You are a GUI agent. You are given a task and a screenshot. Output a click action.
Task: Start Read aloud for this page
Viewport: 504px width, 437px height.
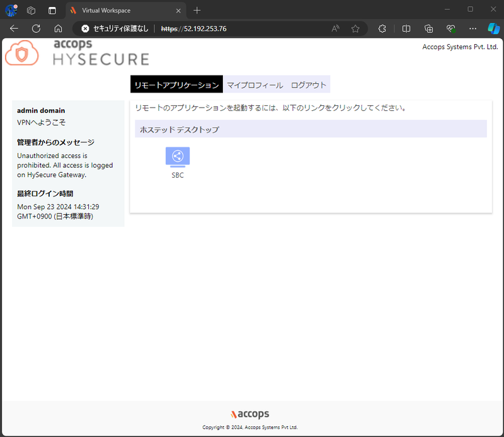(335, 28)
